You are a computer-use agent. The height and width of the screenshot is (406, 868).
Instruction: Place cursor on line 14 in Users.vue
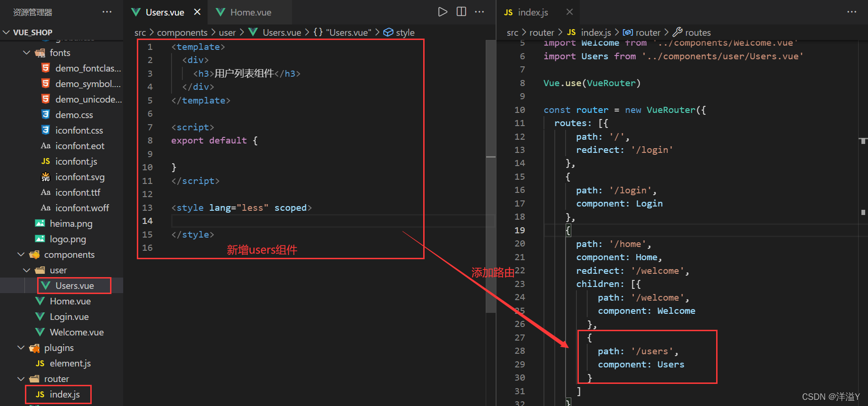(333, 221)
